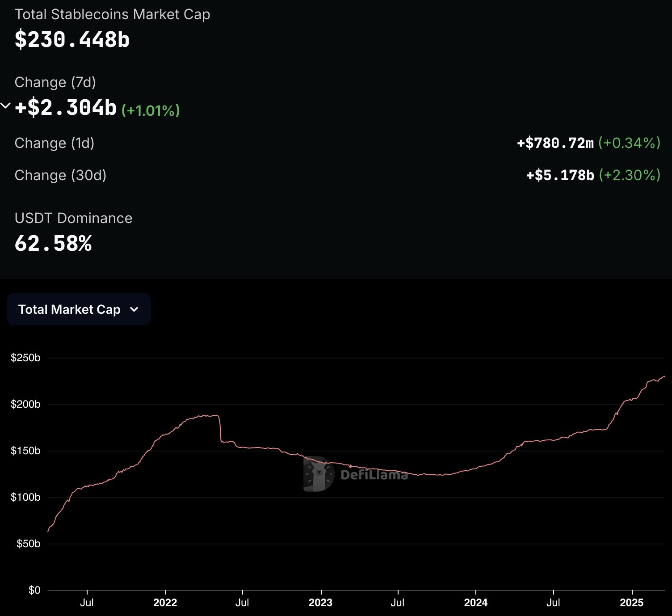Click the $100b y-axis label
Viewport: 672px width, 616px height.
(25, 497)
